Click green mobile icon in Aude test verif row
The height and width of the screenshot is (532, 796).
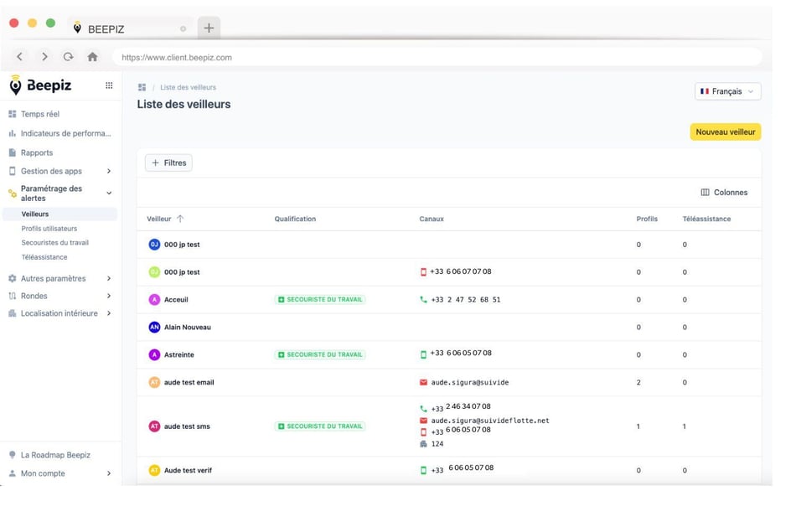(423, 471)
